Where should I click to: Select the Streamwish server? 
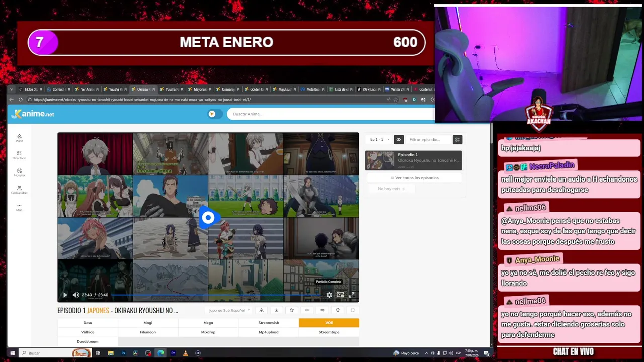tap(269, 323)
